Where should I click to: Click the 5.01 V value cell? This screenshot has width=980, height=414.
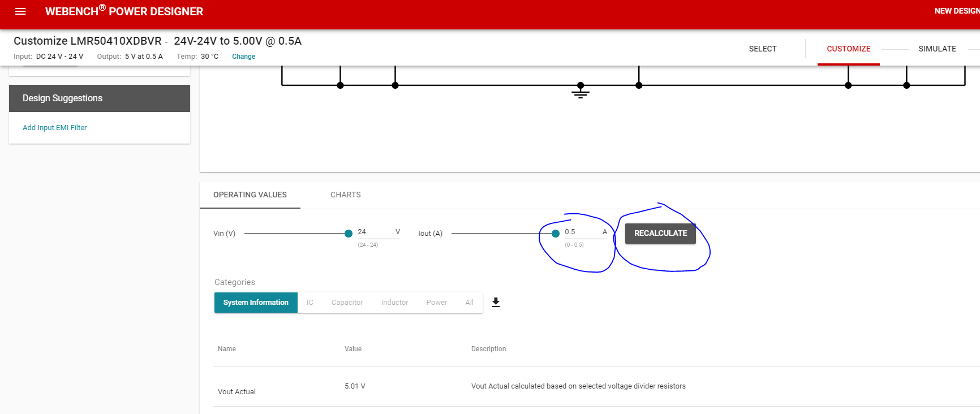tap(355, 386)
